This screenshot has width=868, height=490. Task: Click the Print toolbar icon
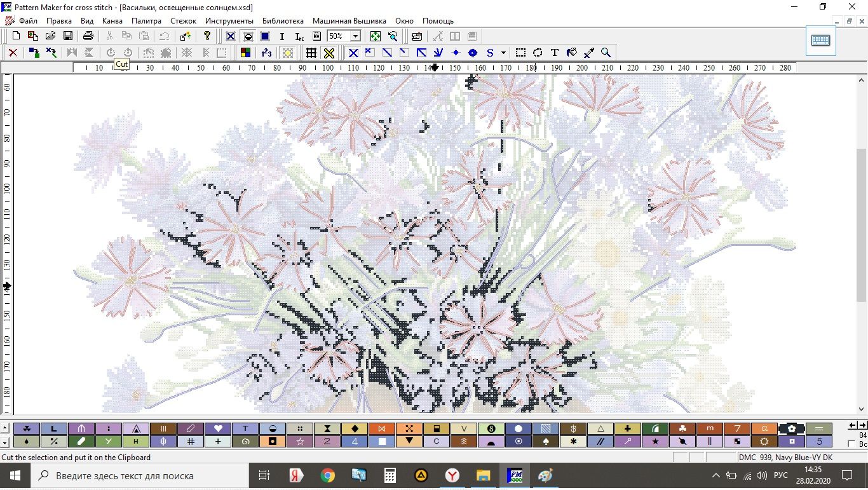point(88,36)
